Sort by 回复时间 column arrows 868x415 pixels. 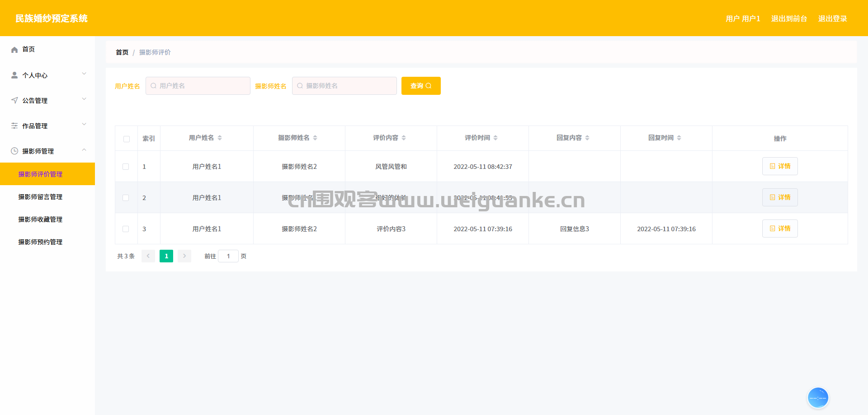click(x=679, y=138)
